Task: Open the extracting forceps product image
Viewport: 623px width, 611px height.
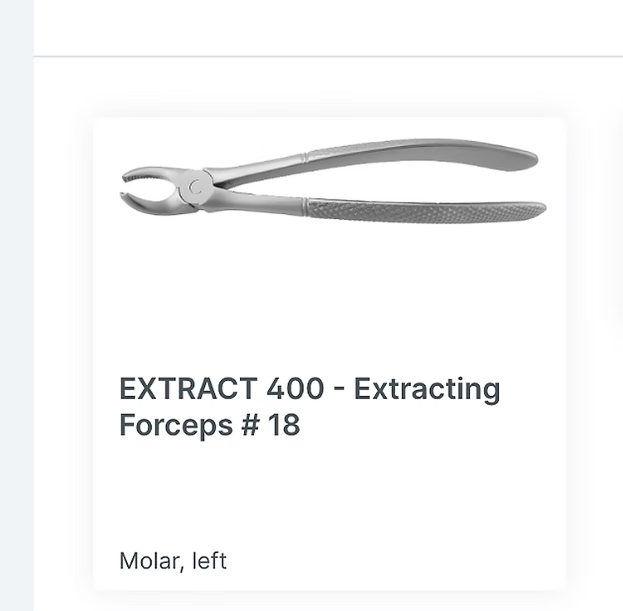Action: pos(330,190)
